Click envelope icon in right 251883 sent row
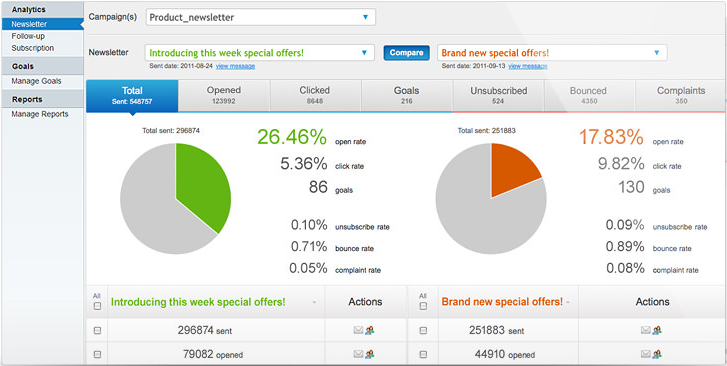Screen dimensions: 727x366 (646, 330)
